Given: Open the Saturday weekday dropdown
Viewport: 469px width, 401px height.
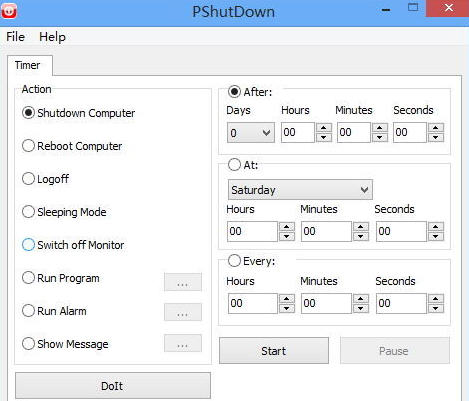Looking at the screenshot, I should [x=300, y=190].
